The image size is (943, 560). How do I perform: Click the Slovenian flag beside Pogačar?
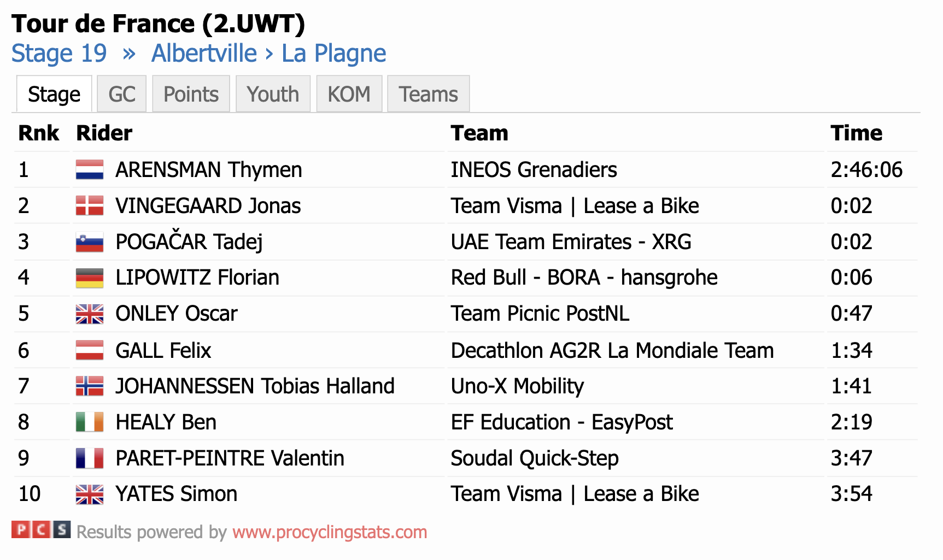pyautogui.click(x=90, y=242)
